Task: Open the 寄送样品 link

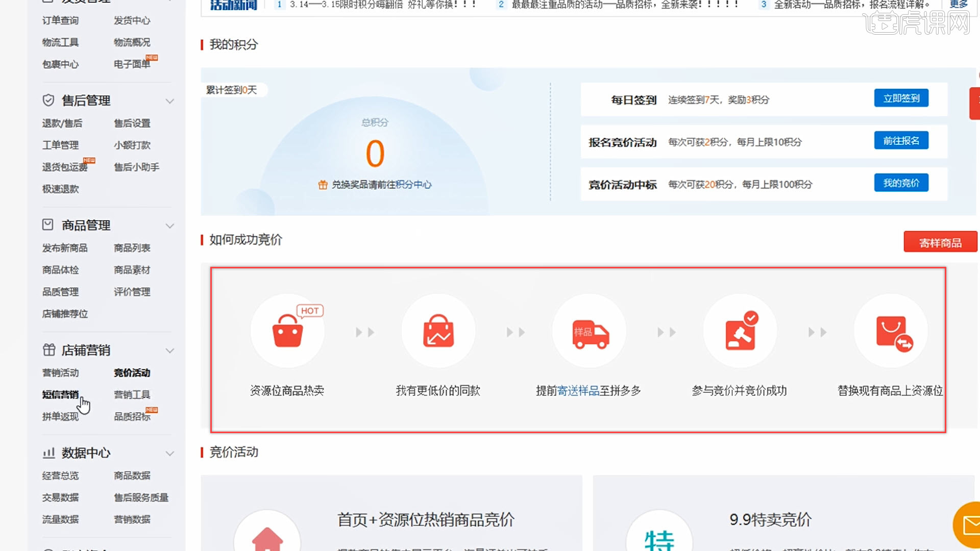Action: tap(578, 391)
